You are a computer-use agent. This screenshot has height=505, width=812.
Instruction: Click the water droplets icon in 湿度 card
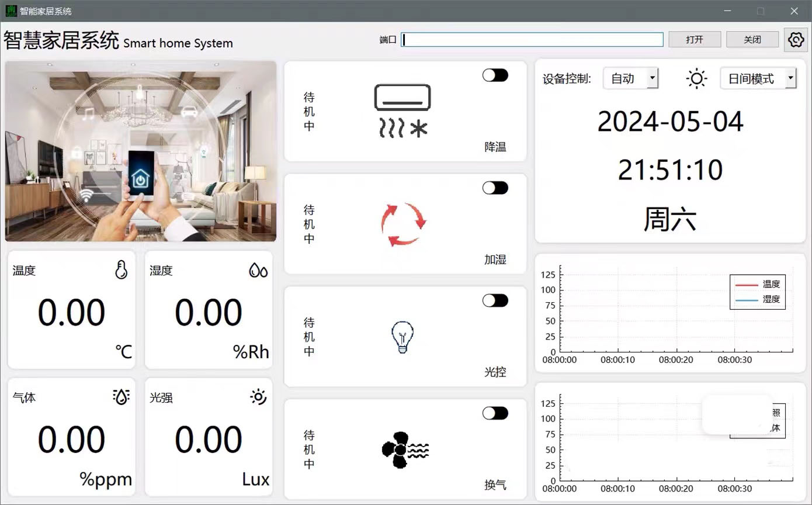258,270
